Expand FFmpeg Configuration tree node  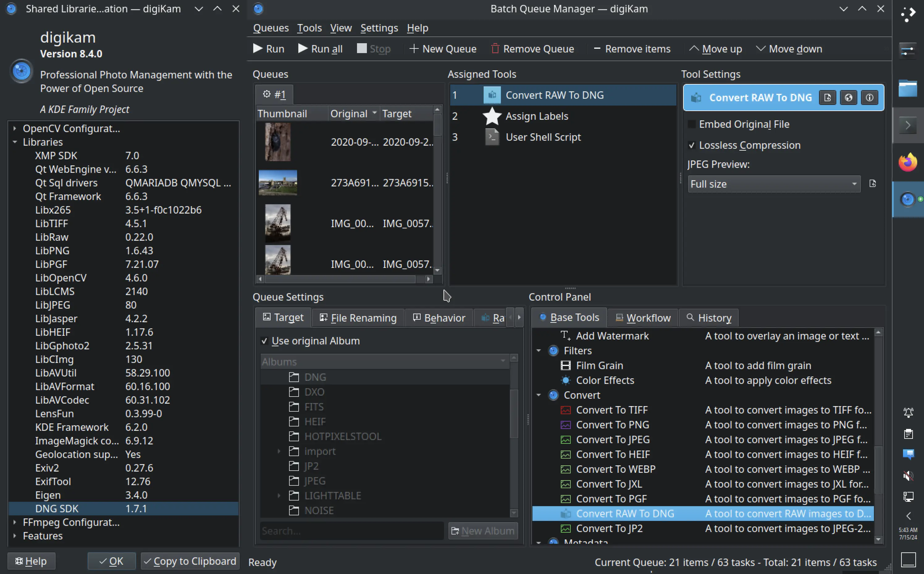pos(15,522)
